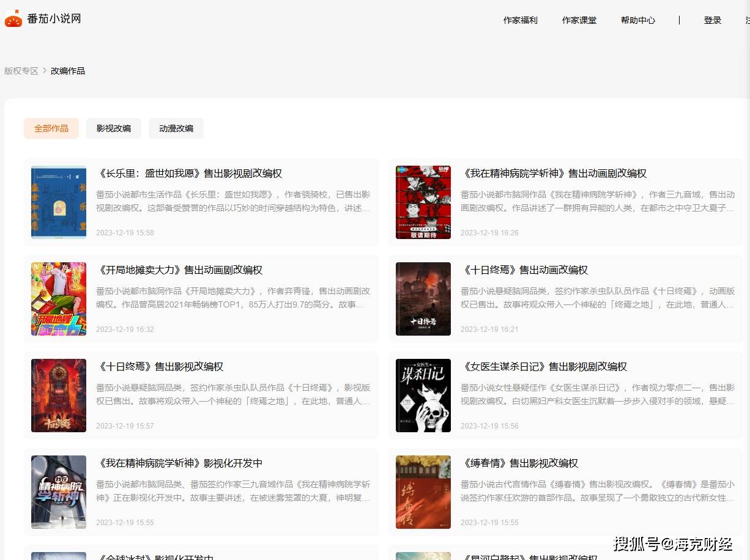Open 《十日终焉》售出动画改编权 article title

524,270
